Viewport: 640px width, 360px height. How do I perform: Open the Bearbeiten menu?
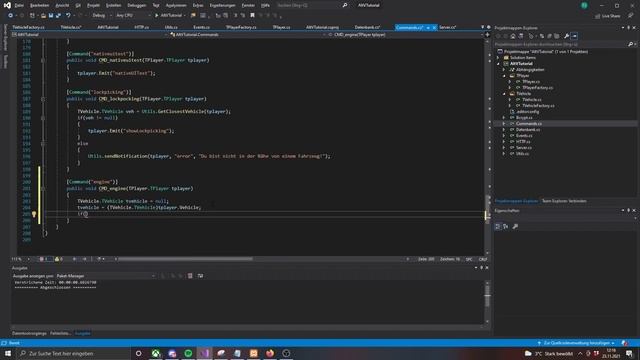40,5
